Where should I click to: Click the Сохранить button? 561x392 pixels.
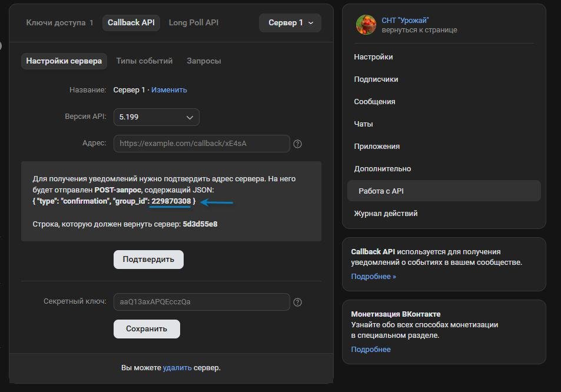click(147, 329)
